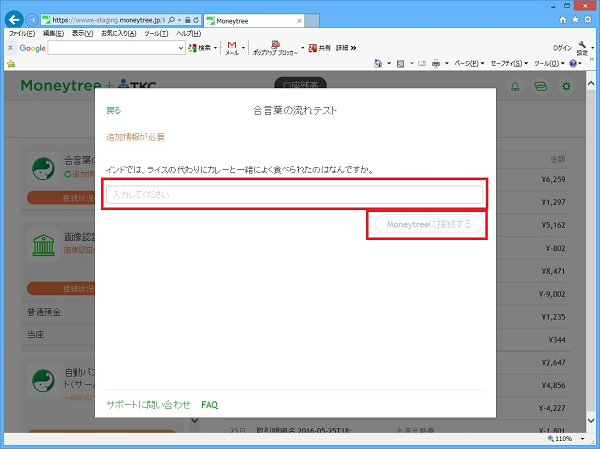
Task: Open the ファイル(F) menu
Action: (x=21, y=33)
